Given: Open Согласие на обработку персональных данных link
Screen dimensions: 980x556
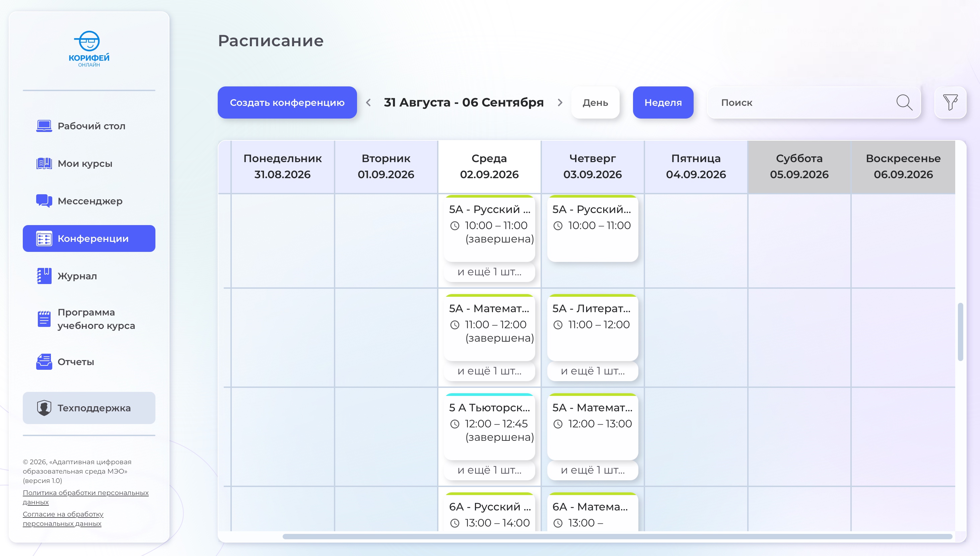Looking at the screenshot, I should tap(63, 518).
